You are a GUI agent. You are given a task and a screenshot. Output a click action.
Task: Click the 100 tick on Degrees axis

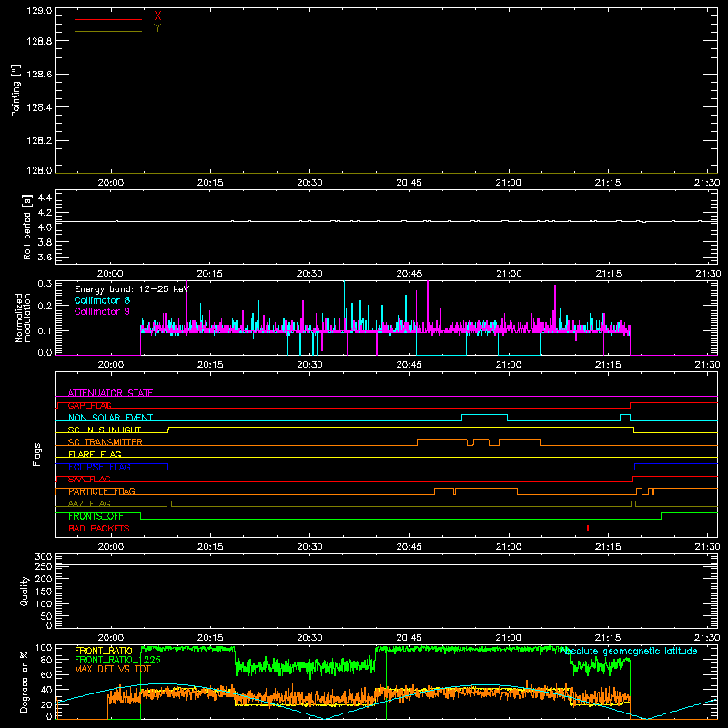pyautogui.click(x=43, y=648)
